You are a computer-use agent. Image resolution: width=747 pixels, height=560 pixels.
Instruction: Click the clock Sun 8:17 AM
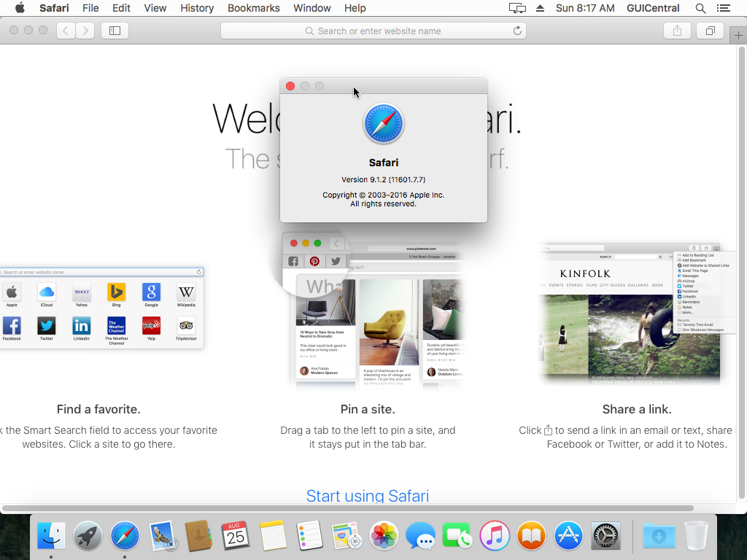pos(585,8)
